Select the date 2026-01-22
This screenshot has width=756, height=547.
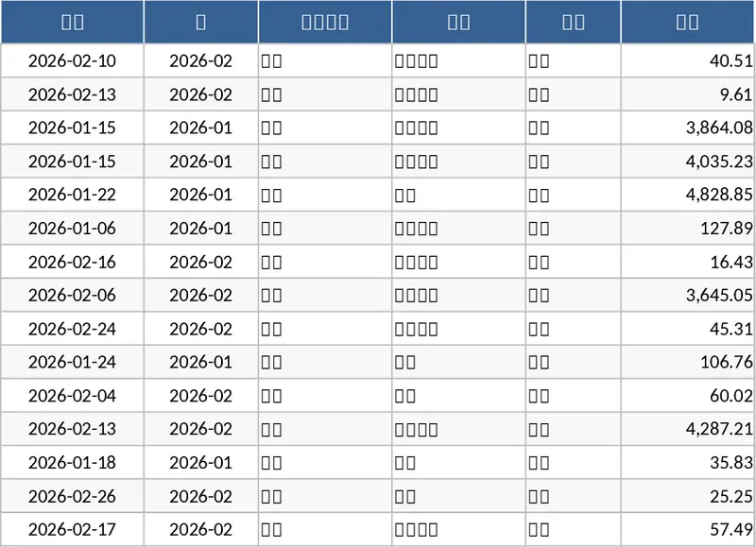pos(72,195)
